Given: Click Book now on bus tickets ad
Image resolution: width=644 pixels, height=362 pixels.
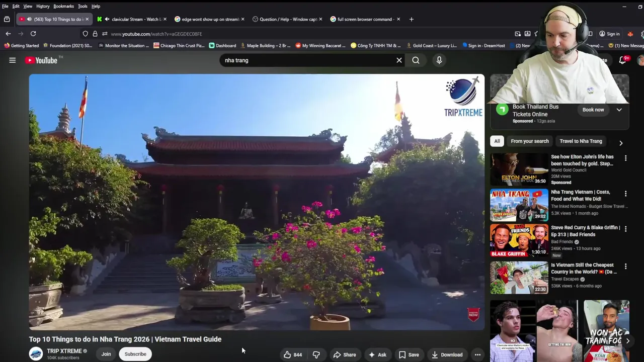Looking at the screenshot, I should pyautogui.click(x=593, y=110).
